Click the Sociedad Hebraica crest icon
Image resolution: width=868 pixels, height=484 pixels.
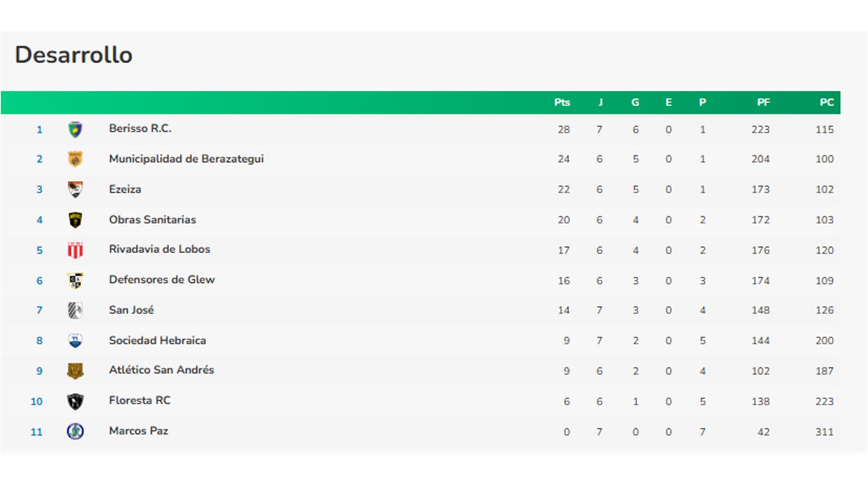click(x=75, y=341)
